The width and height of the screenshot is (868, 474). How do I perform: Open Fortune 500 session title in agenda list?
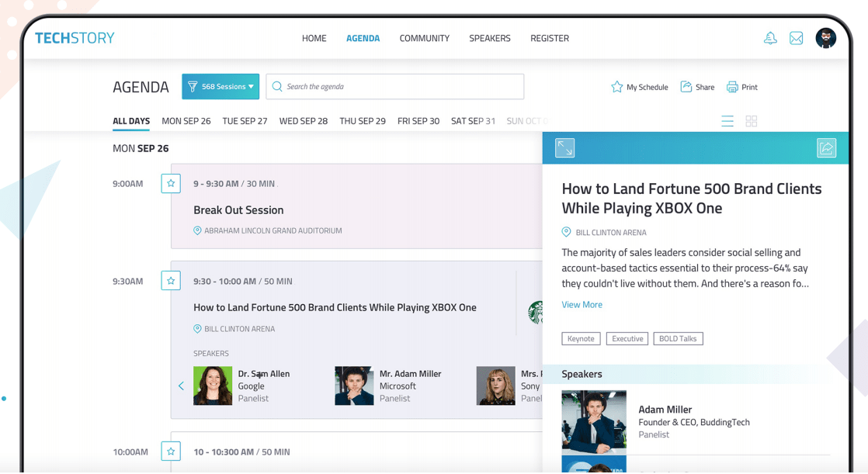(x=335, y=307)
